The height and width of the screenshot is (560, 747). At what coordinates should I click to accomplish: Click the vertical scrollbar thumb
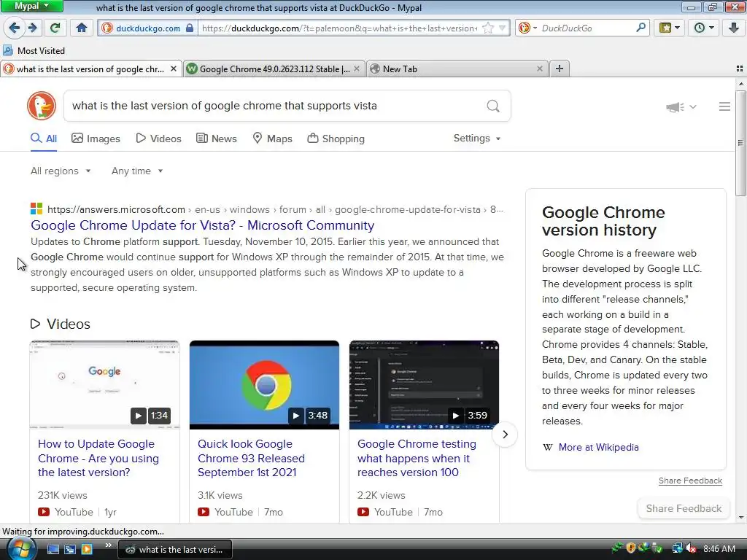coord(740,142)
